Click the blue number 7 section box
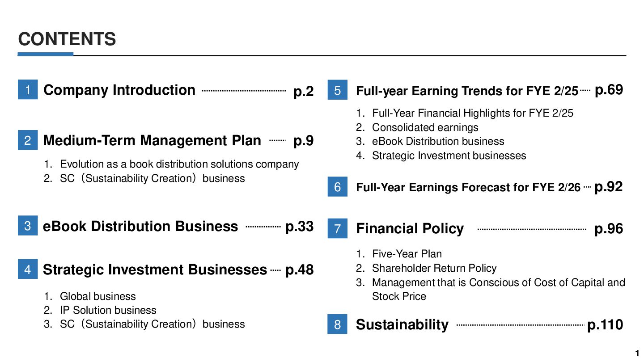Viewport: 644px width, 362px height. pyautogui.click(x=337, y=228)
